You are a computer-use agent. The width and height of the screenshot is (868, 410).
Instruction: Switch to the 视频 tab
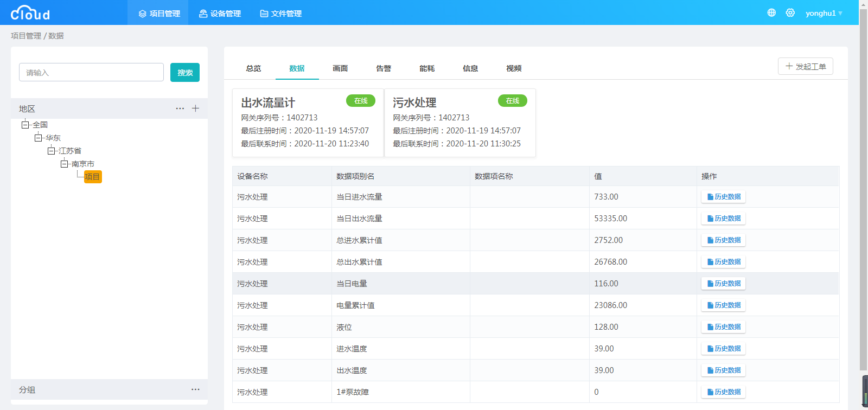tap(514, 68)
